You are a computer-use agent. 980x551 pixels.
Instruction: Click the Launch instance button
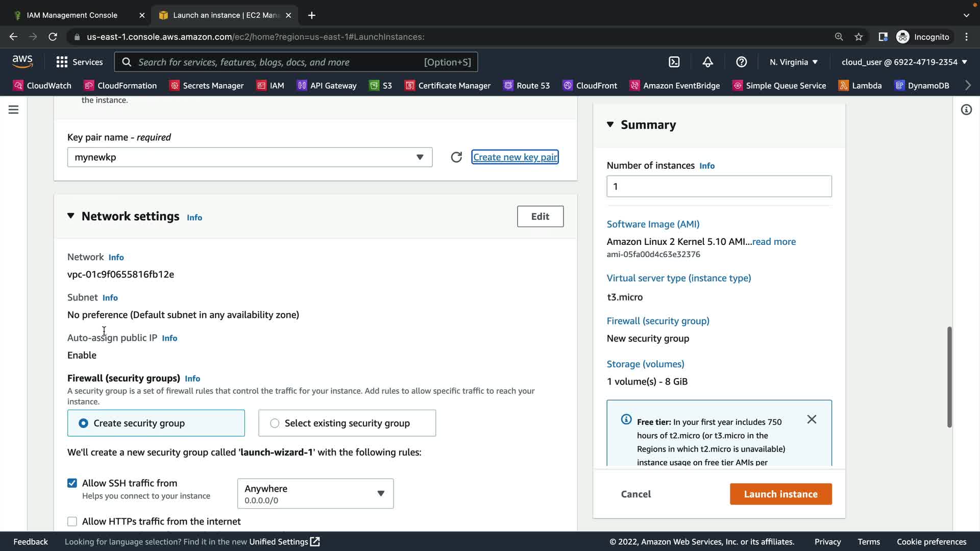point(780,494)
